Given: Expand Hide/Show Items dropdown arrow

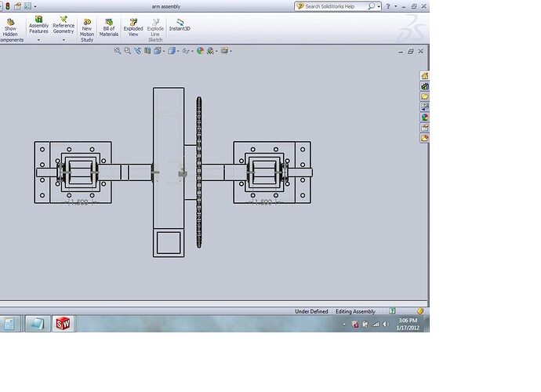Looking at the screenshot, I should tap(192, 51).
